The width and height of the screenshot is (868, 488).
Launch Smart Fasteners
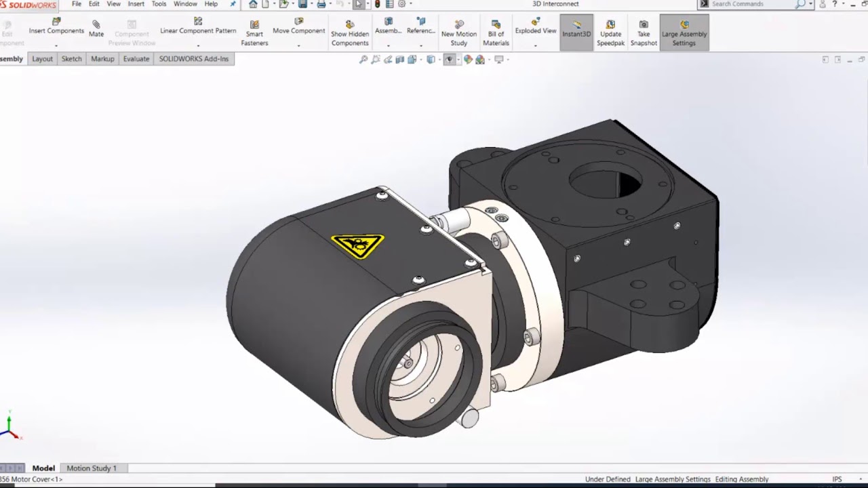click(x=254, y=33)
